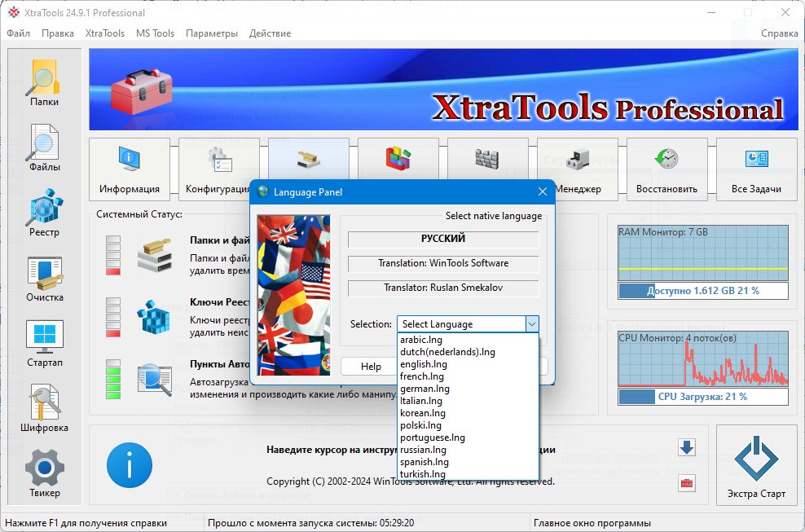This screenshot has height=532, width=805.
Task: Click the small red toolbox icon
Action: click(x=687, y=483)
